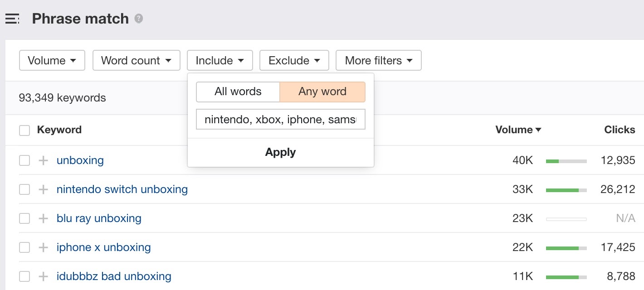Apply the include filter
Image resolution: width=644 pixels, height=290 pixels.
pos(280,152)
